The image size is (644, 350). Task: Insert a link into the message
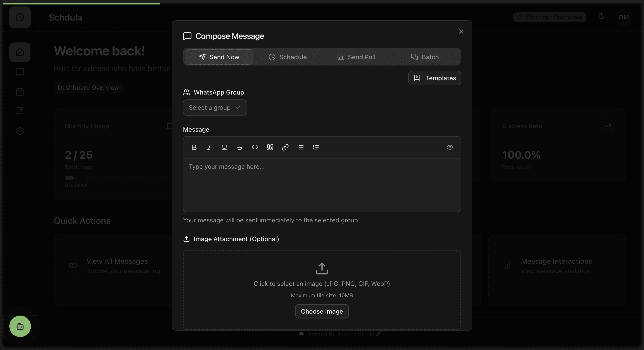click(285, 147)
